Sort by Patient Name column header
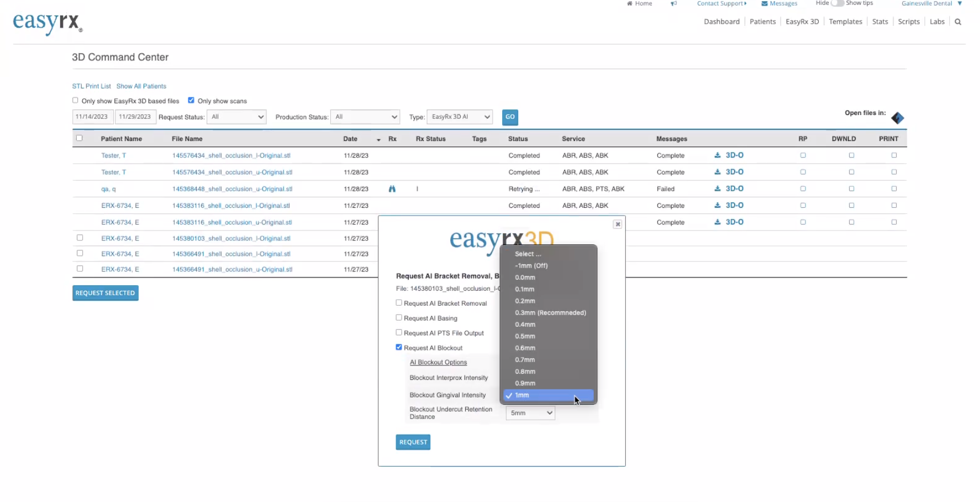 121,139
